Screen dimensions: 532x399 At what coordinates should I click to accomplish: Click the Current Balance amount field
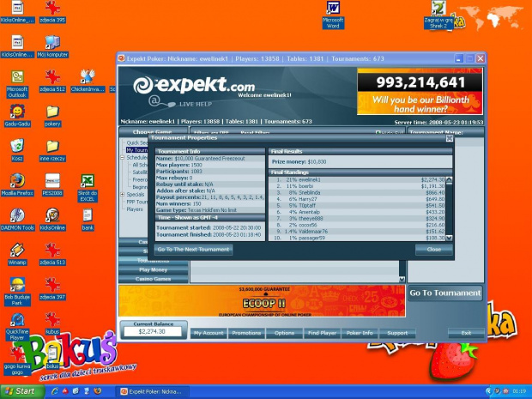pos(153,331)
